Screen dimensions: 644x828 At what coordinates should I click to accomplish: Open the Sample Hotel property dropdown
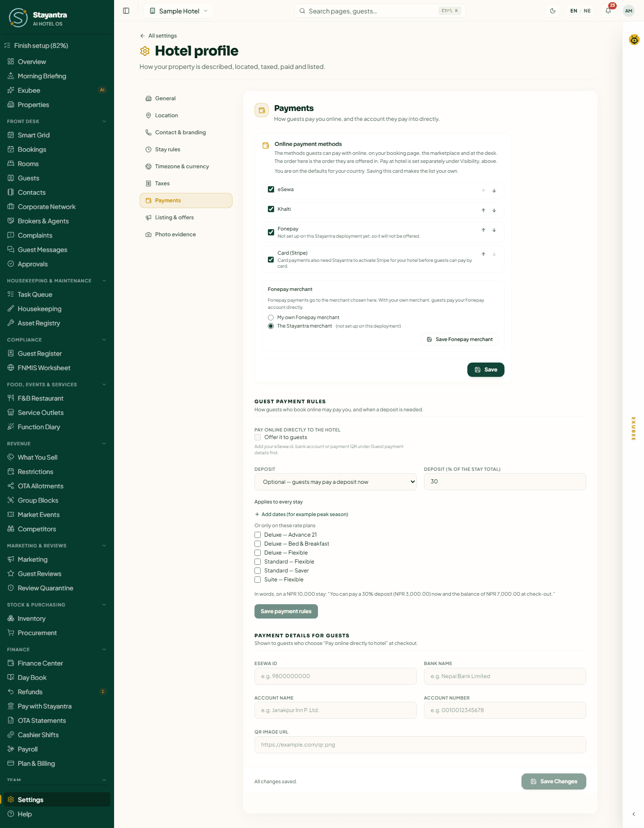click(179, 11)
